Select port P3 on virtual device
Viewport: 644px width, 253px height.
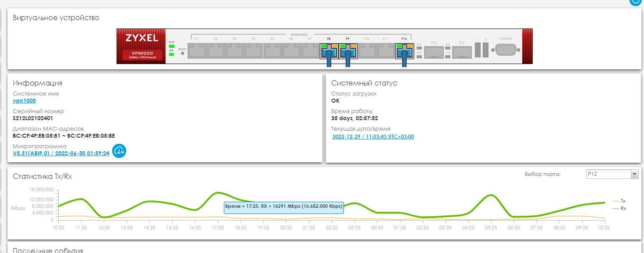point(234,50)
